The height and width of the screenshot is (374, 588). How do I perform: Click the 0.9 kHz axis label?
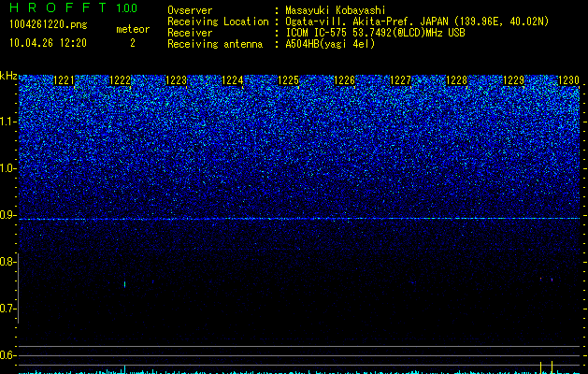7,215
